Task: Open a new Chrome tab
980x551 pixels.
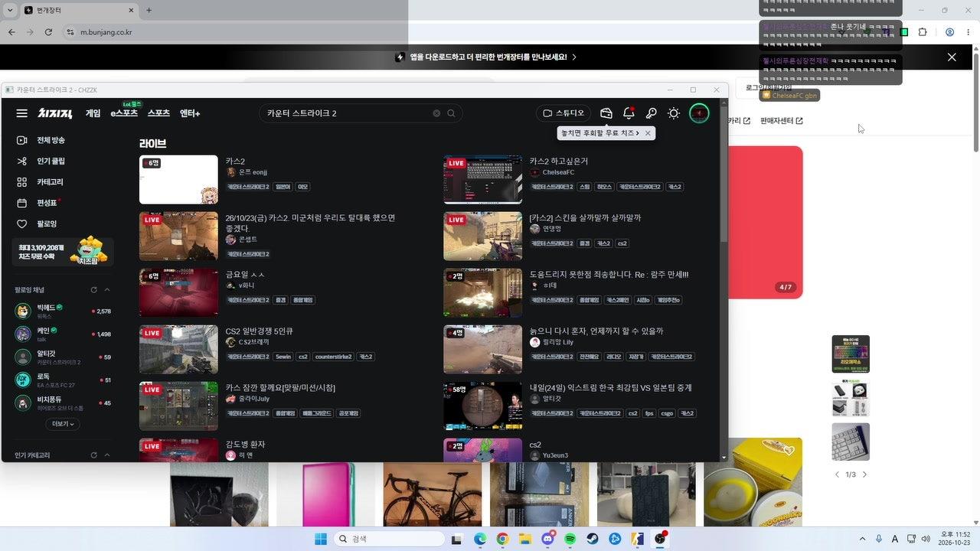Action: coord(149,11)
